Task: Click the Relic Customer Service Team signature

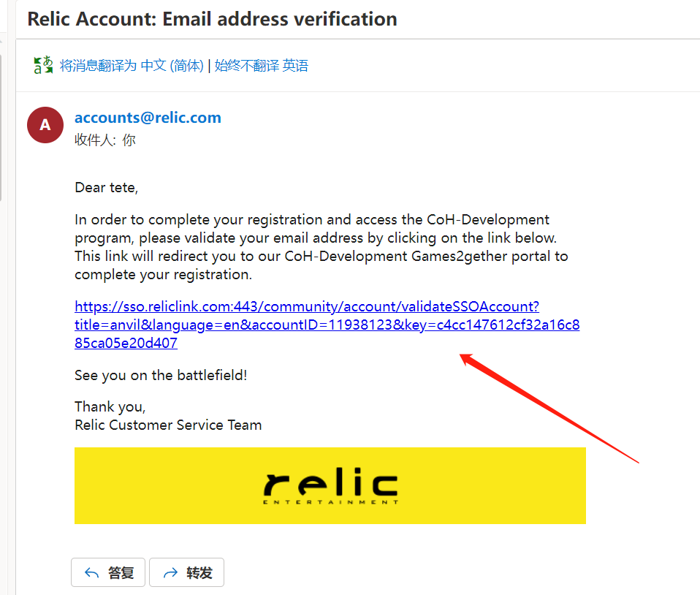Action: [x=168, y=425]
